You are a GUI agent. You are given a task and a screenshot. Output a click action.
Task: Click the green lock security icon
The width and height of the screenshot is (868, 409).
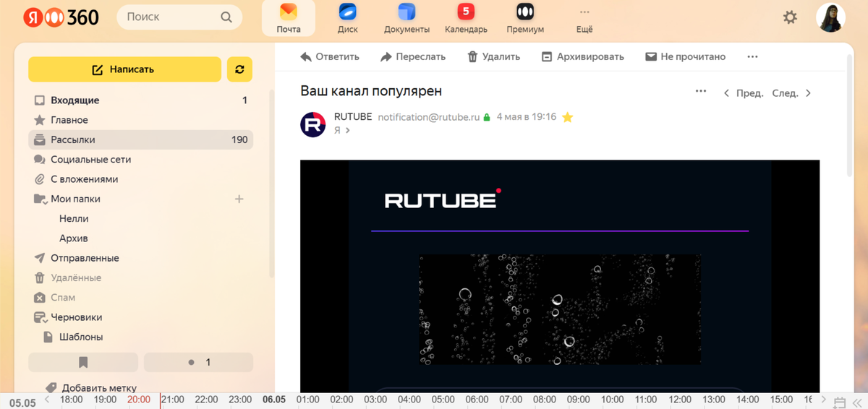tap(487, 117)
